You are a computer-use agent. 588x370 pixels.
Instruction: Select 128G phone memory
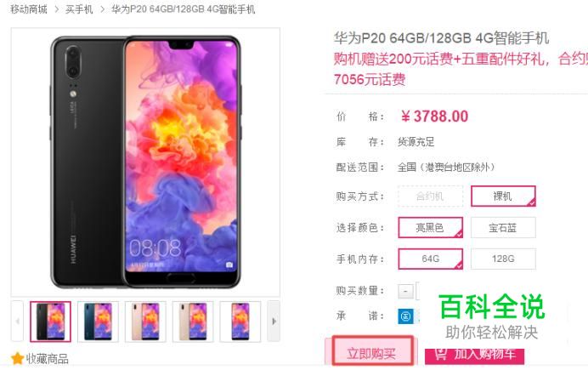point(503,259)
